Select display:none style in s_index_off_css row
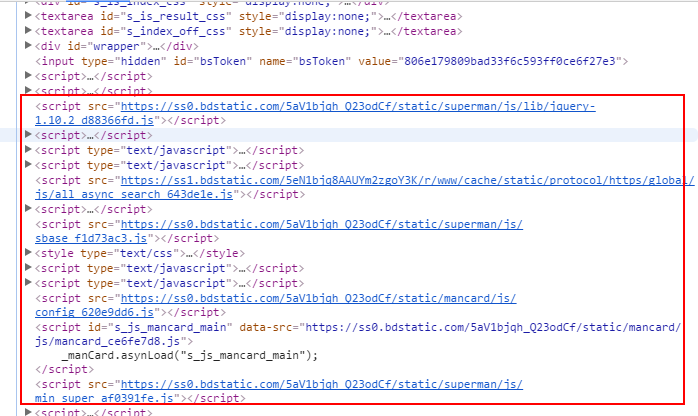698x416 pixels. tap(327, 32)
